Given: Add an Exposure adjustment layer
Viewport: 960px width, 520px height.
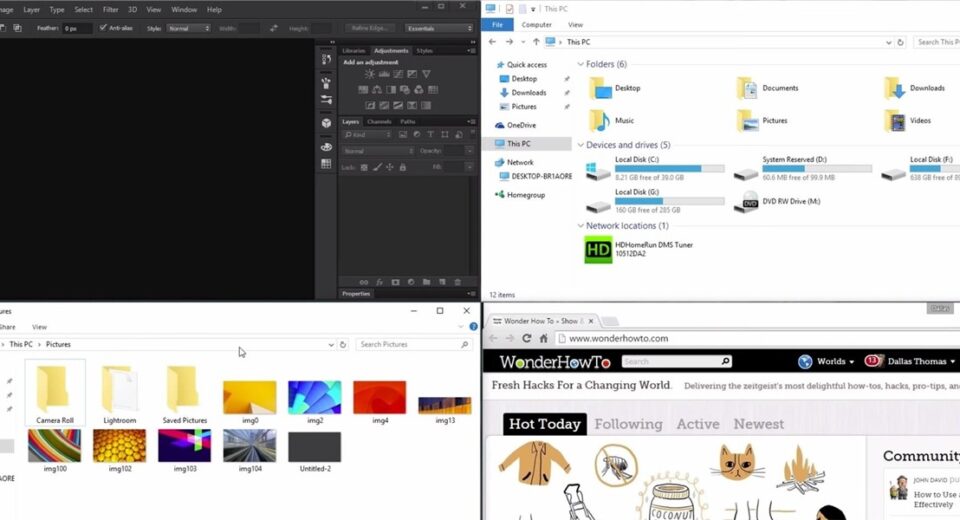Looking at the screenshot, I should (412, 74).
